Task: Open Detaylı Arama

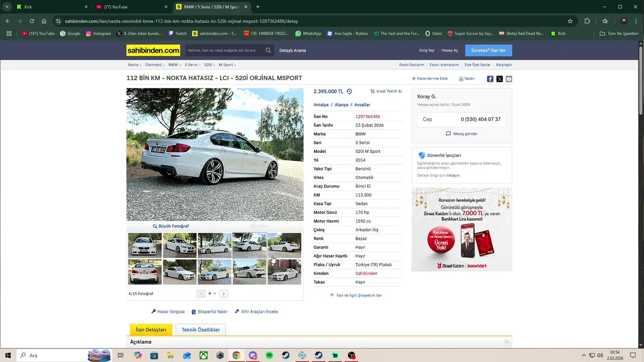Action: pos(292,50)
